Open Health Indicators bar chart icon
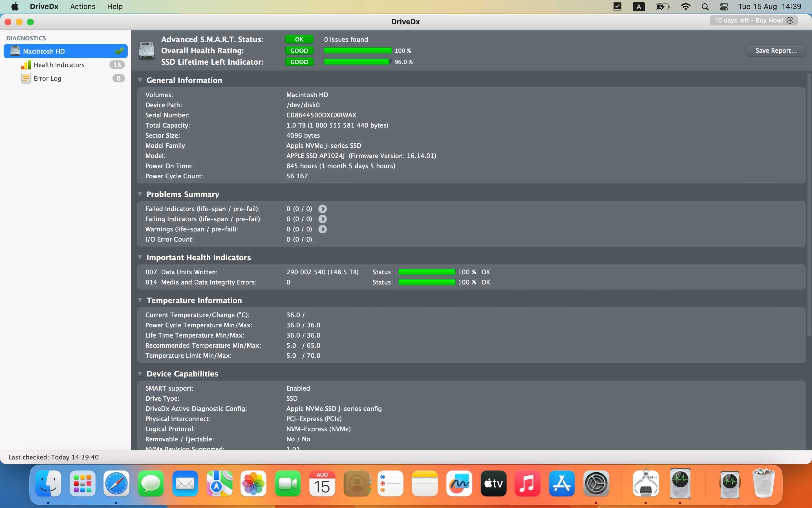 click(x=26, y=65)
